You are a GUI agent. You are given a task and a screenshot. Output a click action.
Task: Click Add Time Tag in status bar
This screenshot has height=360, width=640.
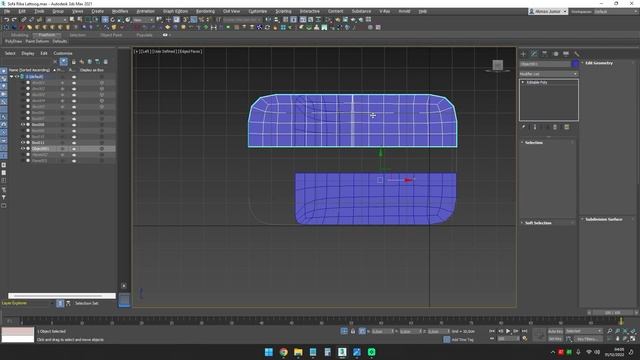pyautogui.click(x=462, y=340)
